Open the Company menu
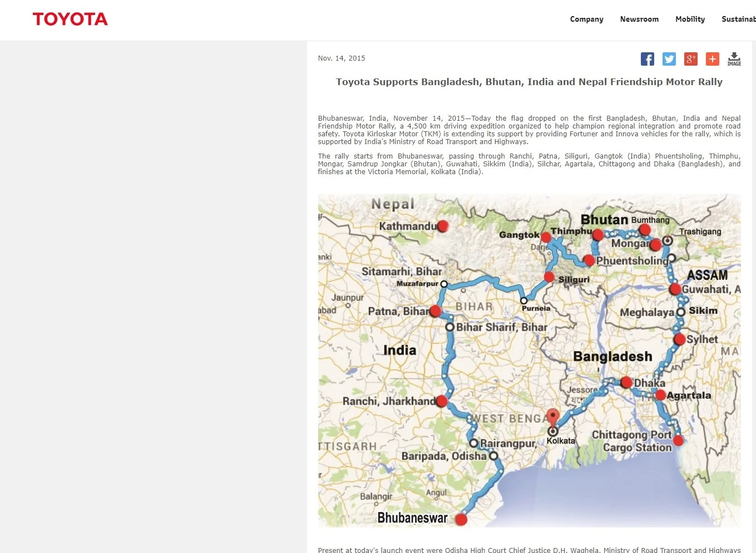Screen dimensions: 756x553 [587, 19]
